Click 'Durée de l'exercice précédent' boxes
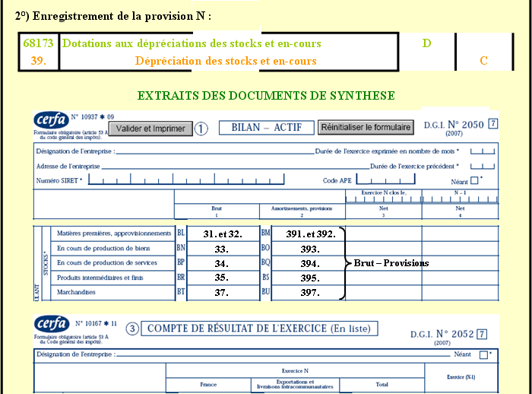Viewport: 532px width, 394px height. pyautogui.click(x=483, y=166)
